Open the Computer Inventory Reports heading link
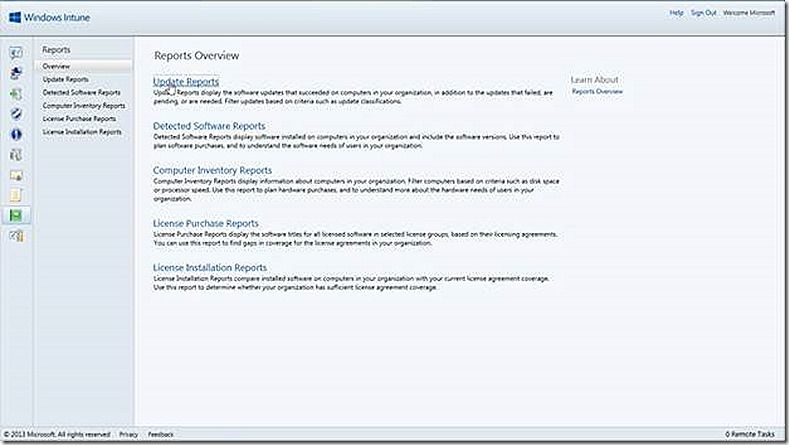This screenshot has width=789, height=445. pyautogui.click(x=212, y=170)
